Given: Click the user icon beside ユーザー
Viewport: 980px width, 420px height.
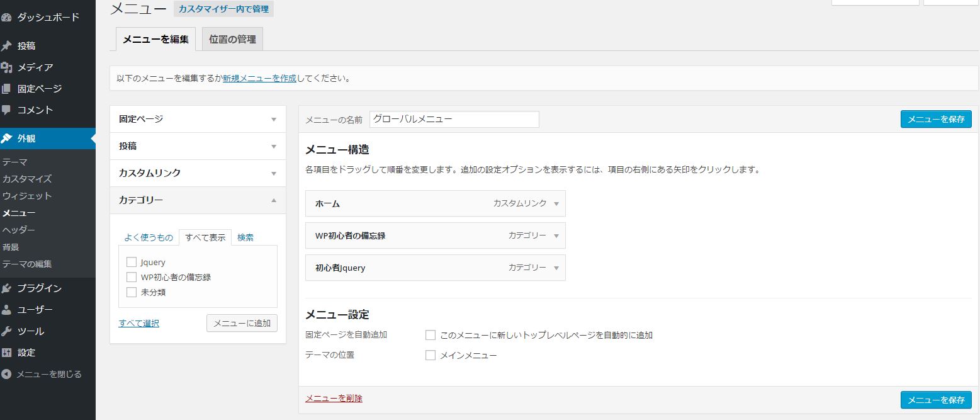Looking at the screenshot, I should pyautogui.click(x=7, y=310).
